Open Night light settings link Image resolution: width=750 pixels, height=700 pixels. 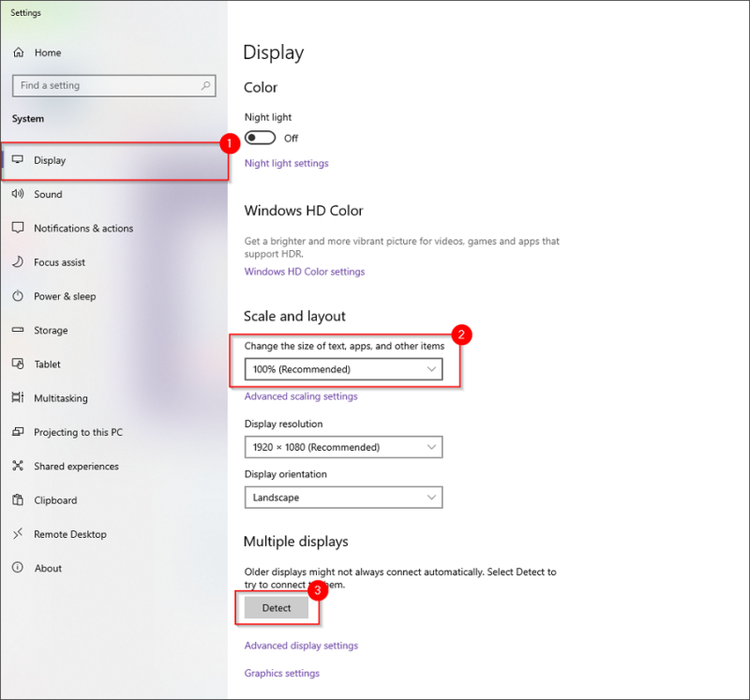click(x=287, y=163)
